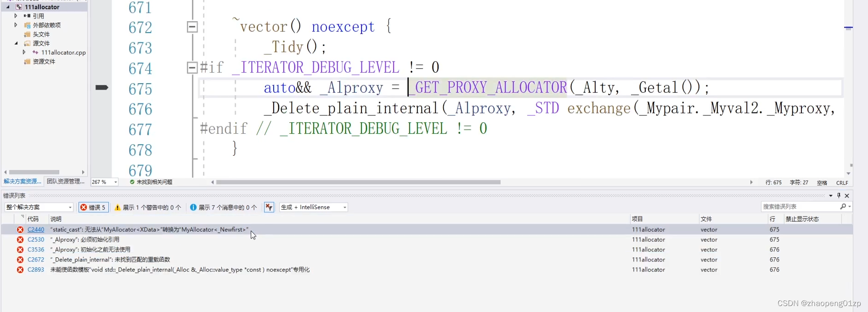Select the 头文件 folder

coord(41,34)
